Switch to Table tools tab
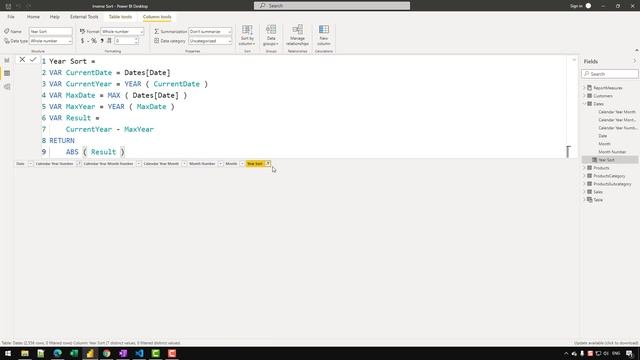This screenshot has width=640, height=360. tap(120, 17)
